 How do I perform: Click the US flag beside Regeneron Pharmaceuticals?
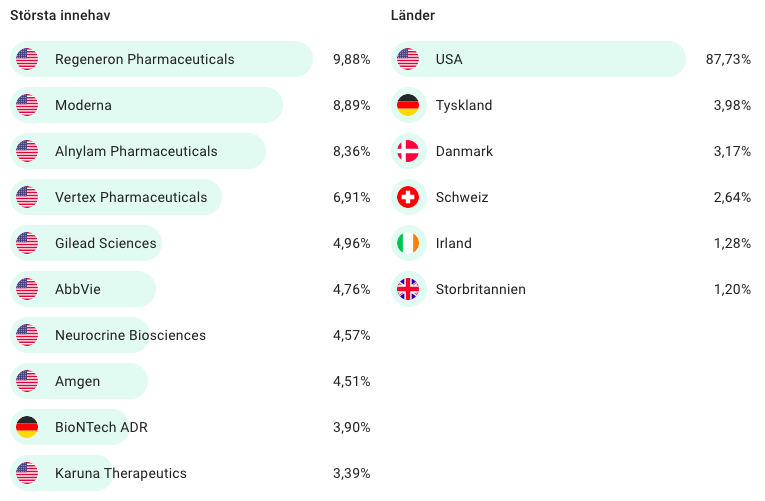point(27,59)
